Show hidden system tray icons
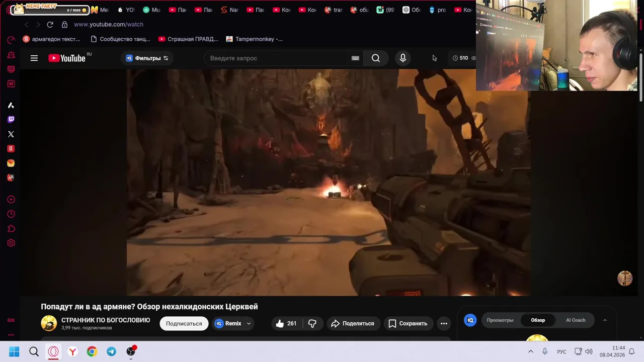644x362 pixels. pos(530,351)
